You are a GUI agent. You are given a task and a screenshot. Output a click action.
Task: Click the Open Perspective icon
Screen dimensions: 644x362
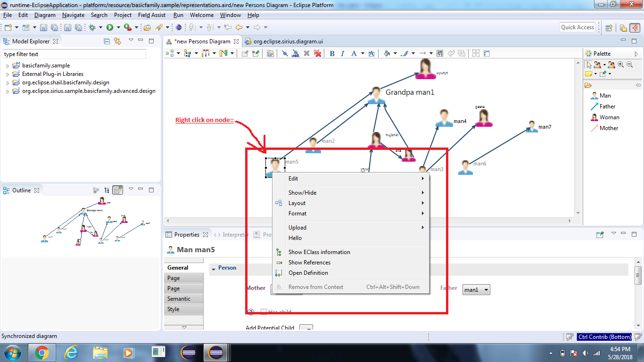(x=609, y=28)
